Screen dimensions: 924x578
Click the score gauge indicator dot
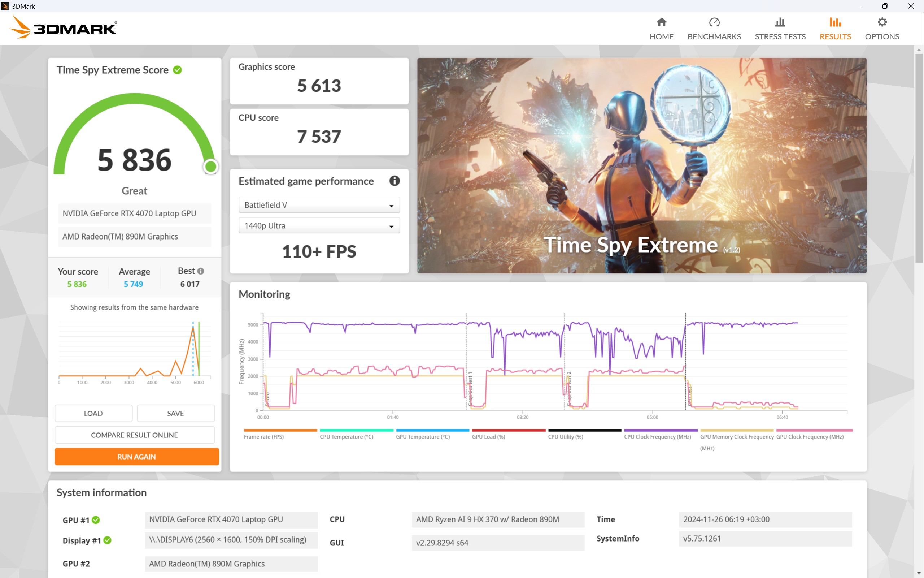click(211, 166)
